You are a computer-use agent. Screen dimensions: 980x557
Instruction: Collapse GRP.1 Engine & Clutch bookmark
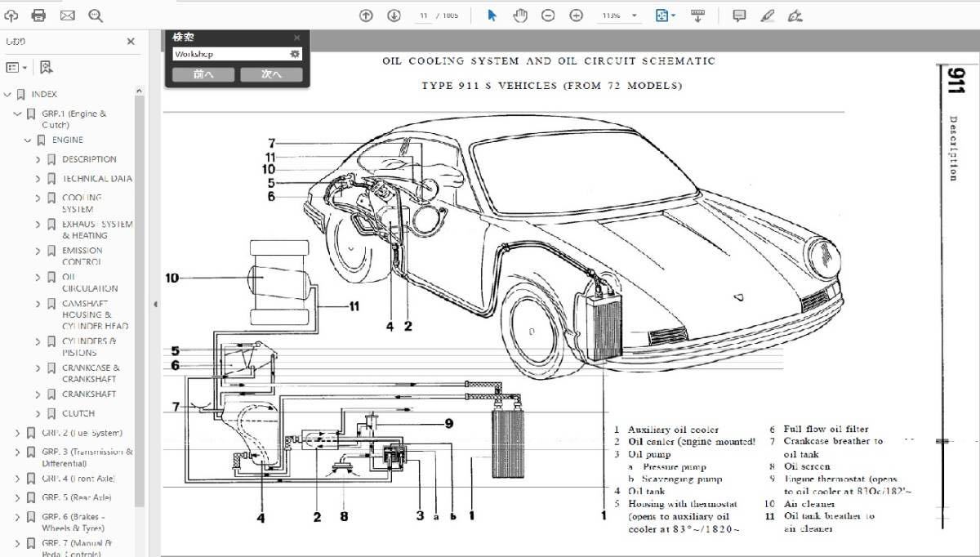pos(17,114)
